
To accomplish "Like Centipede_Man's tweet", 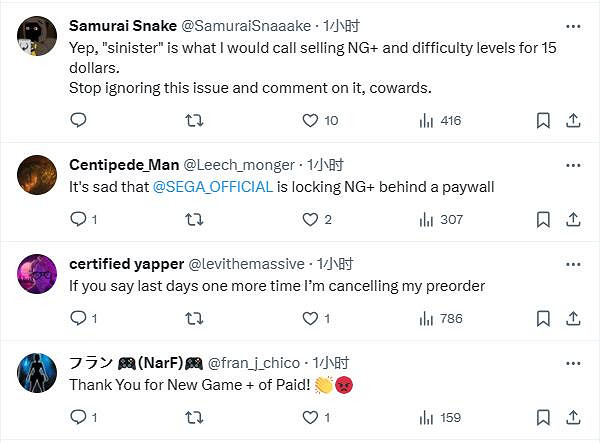I will [x=310, y=220].
